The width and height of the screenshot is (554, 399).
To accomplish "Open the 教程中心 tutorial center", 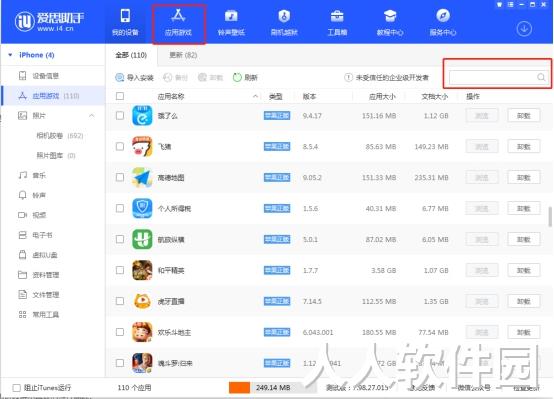I will [390, 23].
